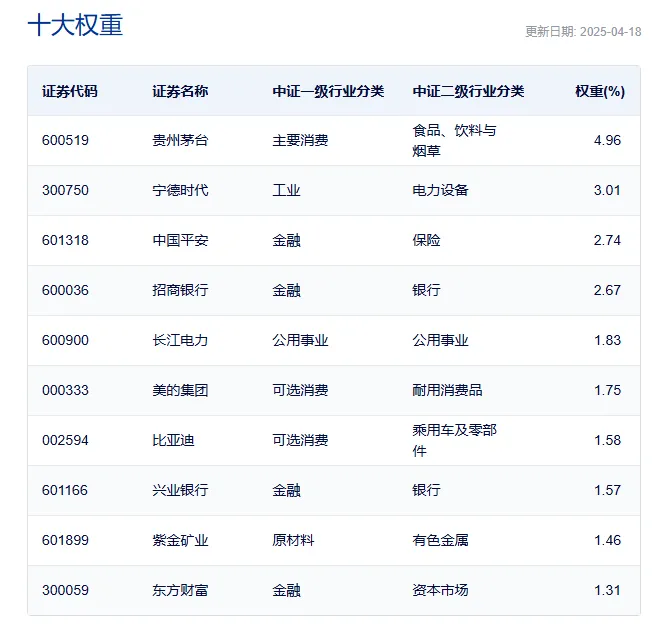Click the 十大权重 heading
Viewport: 664px width, 632px height.
[x=75, y=25]
